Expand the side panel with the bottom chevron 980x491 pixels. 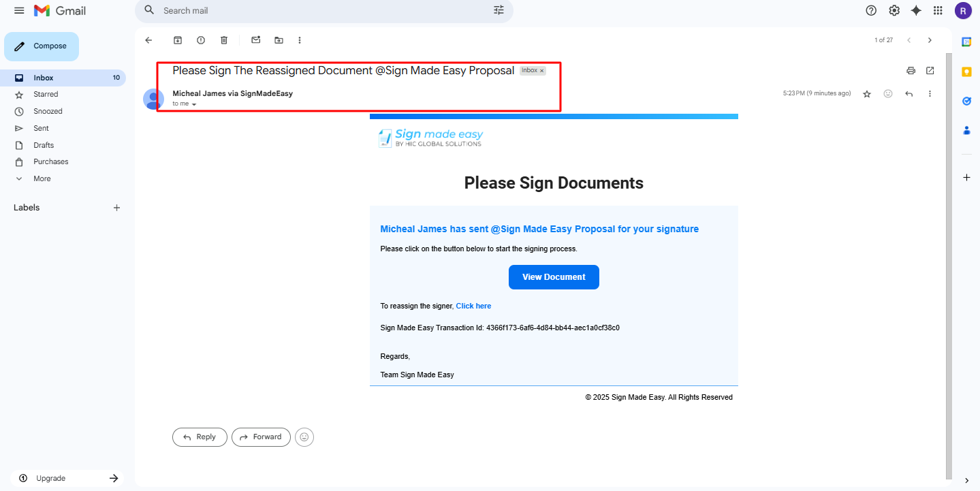(x=966, y=480)
